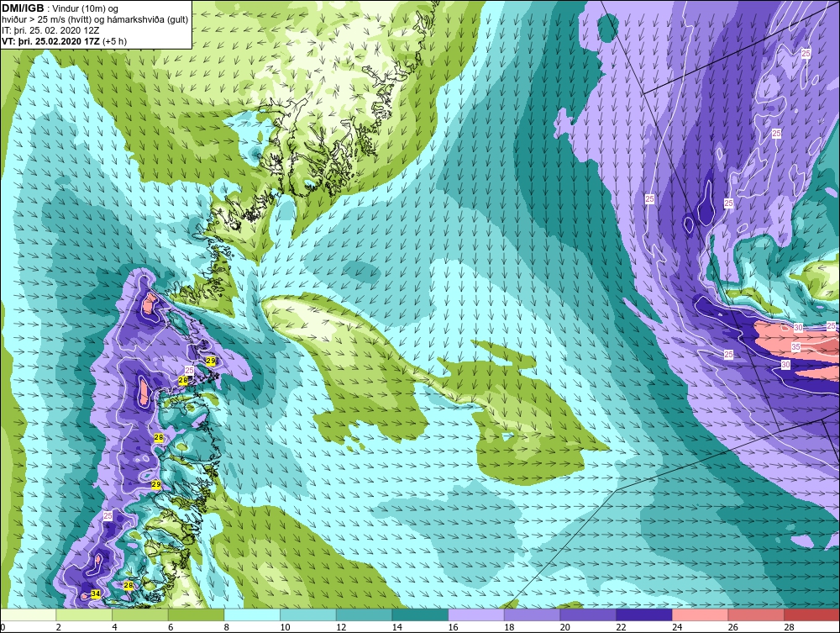The image size is (840, 633).
Task: Pick the light lavender 16–18 m/s color band
Action: coord(475,615)
